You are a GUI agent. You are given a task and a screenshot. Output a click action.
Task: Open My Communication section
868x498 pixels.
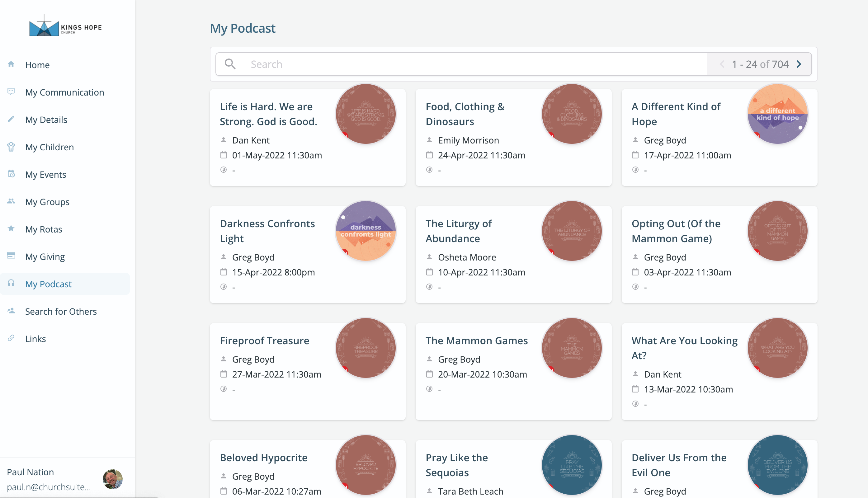tap(65, 92)
